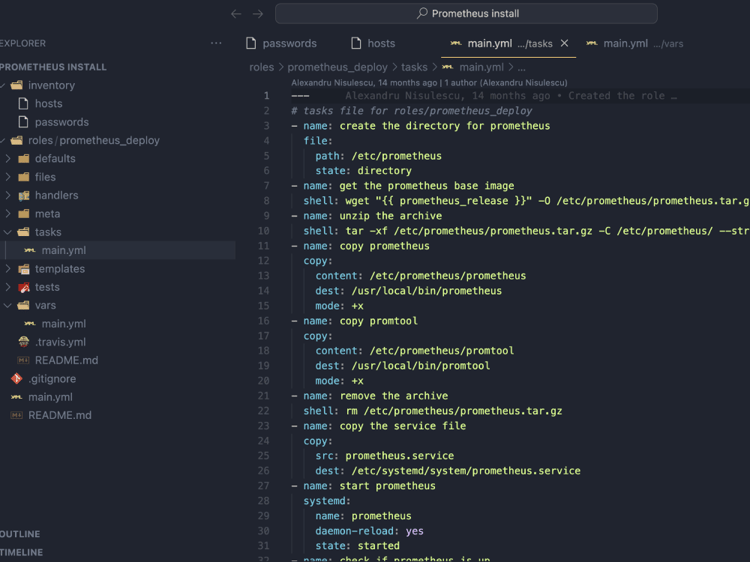Go forward using the right arrow
This screenshot has width=750, height=562.
258,14
